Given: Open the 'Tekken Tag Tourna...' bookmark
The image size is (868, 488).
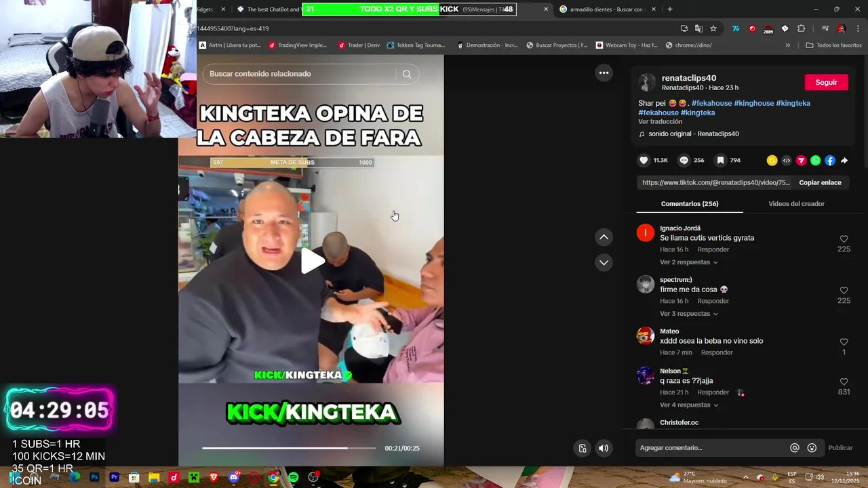Looking at the screenshot, I should pos(416,45).
